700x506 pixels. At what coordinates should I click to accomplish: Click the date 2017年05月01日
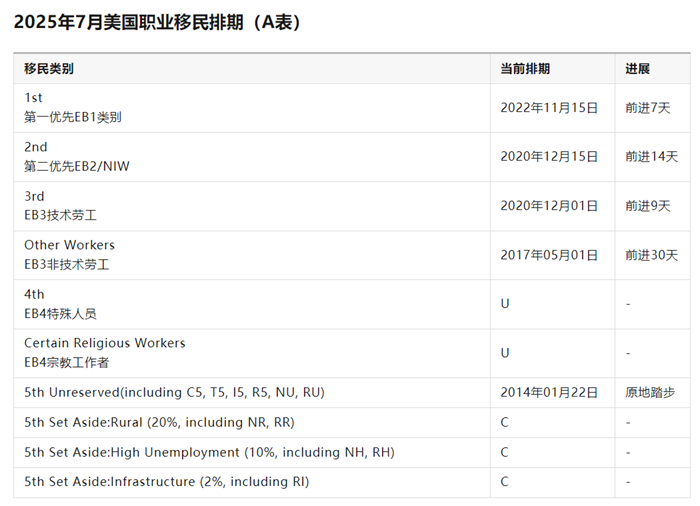(x=549, y=255)
